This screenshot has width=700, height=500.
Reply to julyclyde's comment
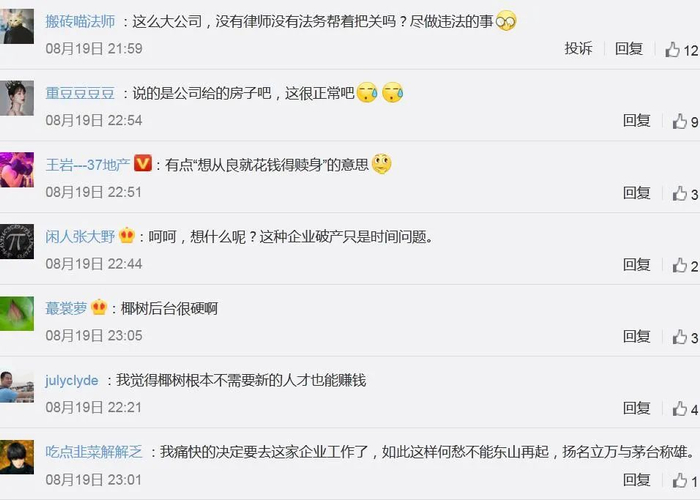click(637, 408)
